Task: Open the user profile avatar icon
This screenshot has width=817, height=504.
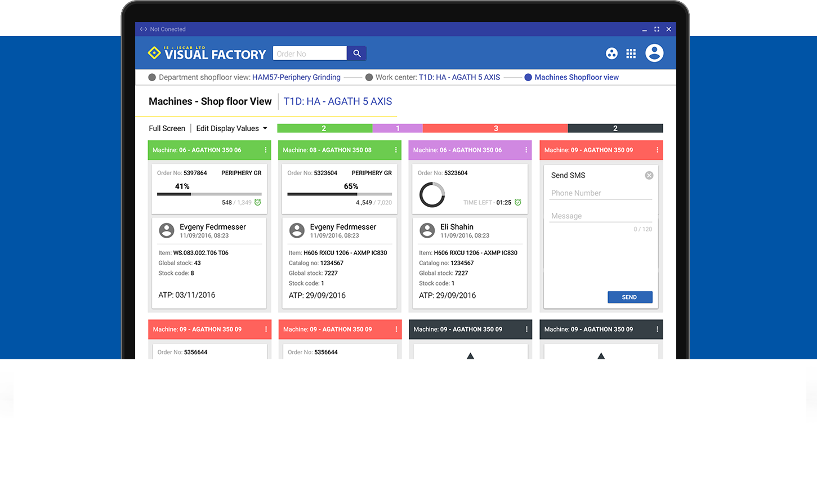Action: click(x=654, y=53)
